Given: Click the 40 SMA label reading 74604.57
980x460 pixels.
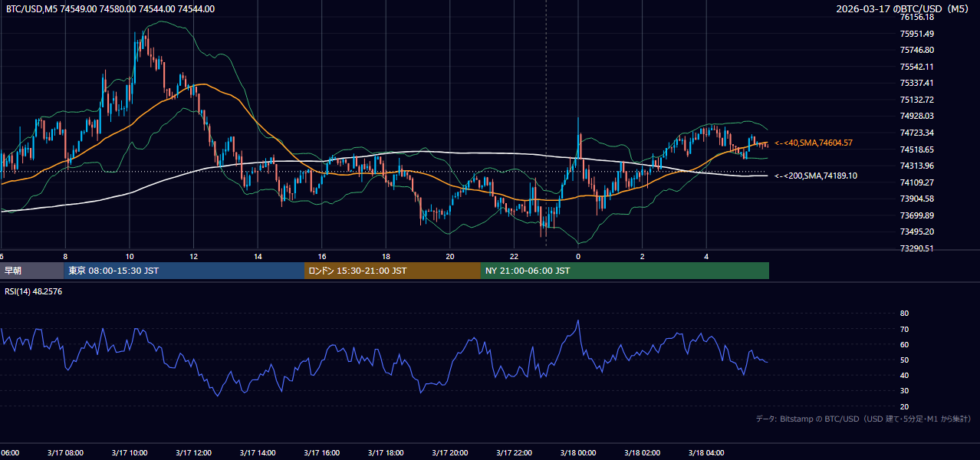Looking at the screenshot, I should click(814, 143).
